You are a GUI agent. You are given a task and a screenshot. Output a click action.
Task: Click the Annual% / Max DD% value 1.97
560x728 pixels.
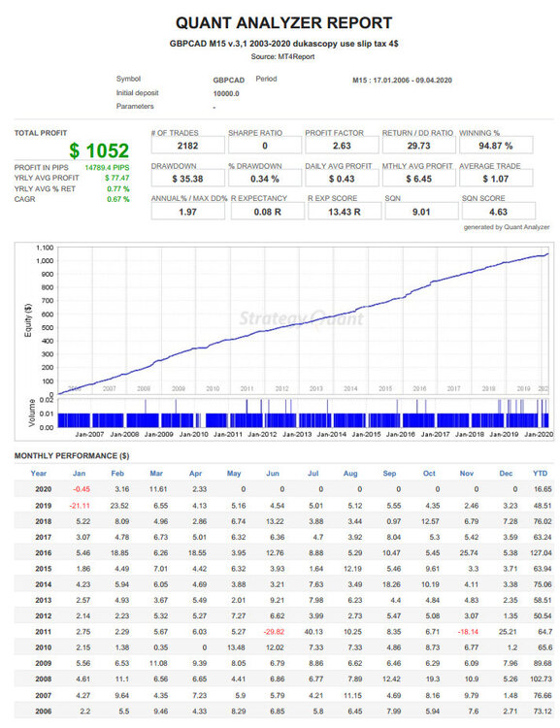pos(187,212)
